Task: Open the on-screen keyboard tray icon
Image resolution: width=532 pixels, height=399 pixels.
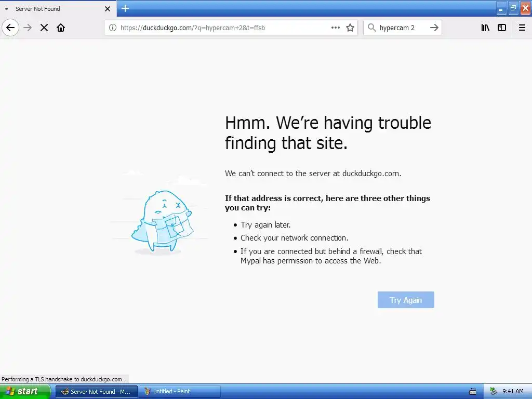Action: (473, 392)
